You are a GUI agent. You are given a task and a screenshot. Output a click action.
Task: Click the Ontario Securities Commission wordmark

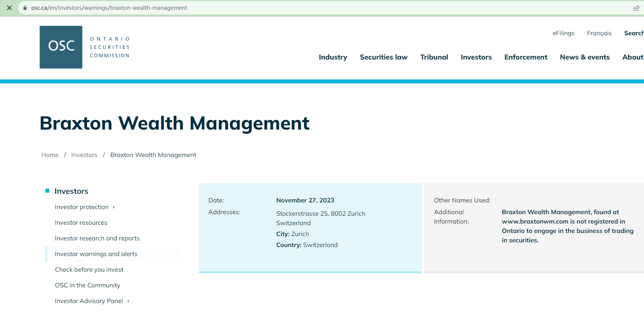pos(110,47)
